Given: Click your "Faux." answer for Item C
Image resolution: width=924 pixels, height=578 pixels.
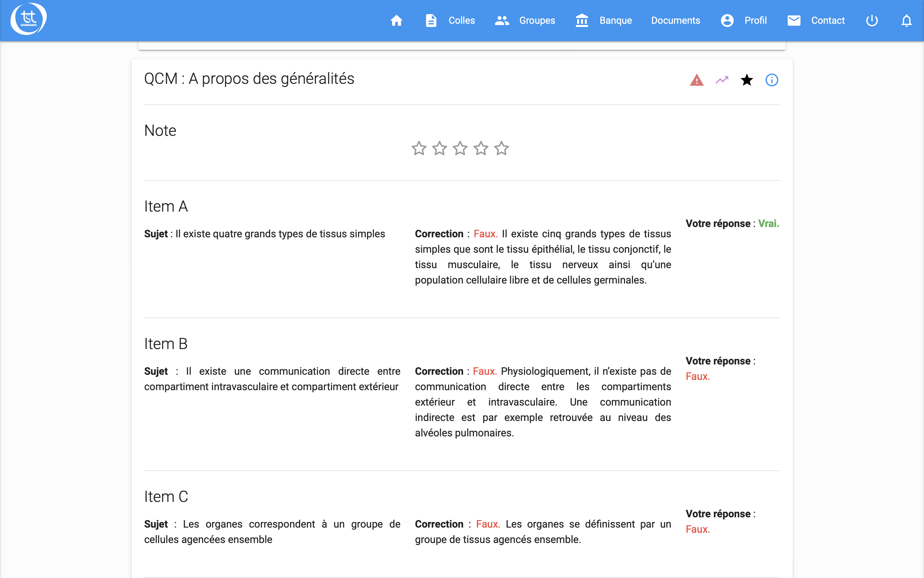Looking at the screenshot, I should click(697, 530).
